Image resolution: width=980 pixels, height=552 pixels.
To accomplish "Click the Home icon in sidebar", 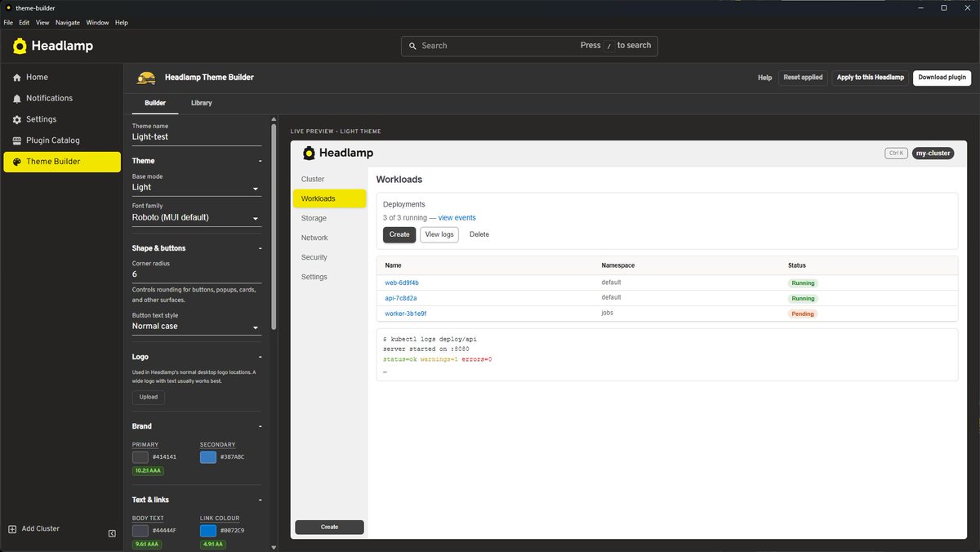I will click(17, 78).
